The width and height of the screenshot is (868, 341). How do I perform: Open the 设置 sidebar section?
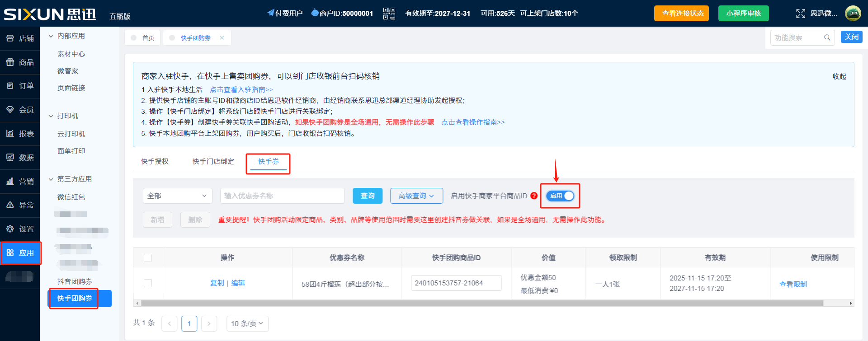click(20, 229)
